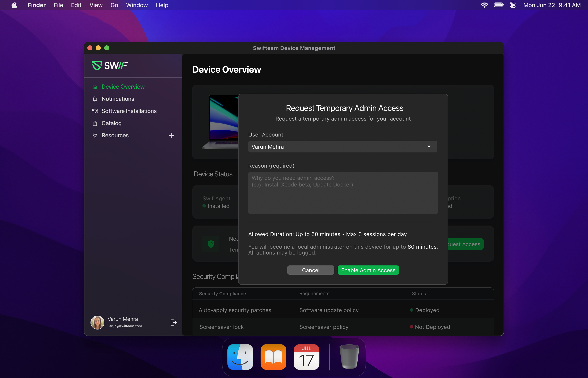Click the Notifications bell icon
Viewport: 588px width, 378px height.
[95, 99]
